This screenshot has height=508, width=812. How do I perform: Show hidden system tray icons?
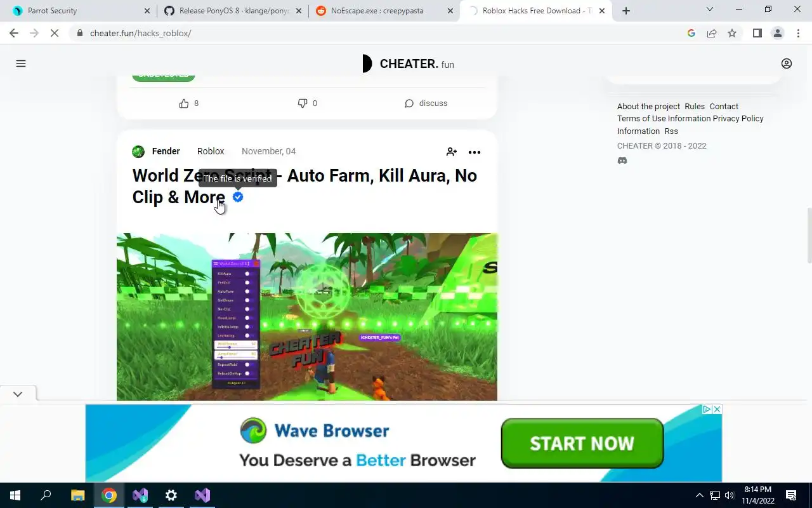[x=700, y=495]
